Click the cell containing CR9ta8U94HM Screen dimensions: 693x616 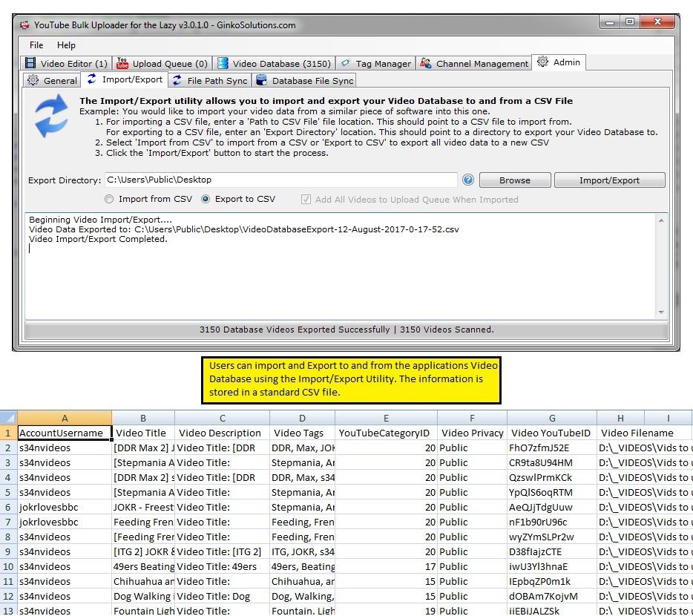[552, 462]
